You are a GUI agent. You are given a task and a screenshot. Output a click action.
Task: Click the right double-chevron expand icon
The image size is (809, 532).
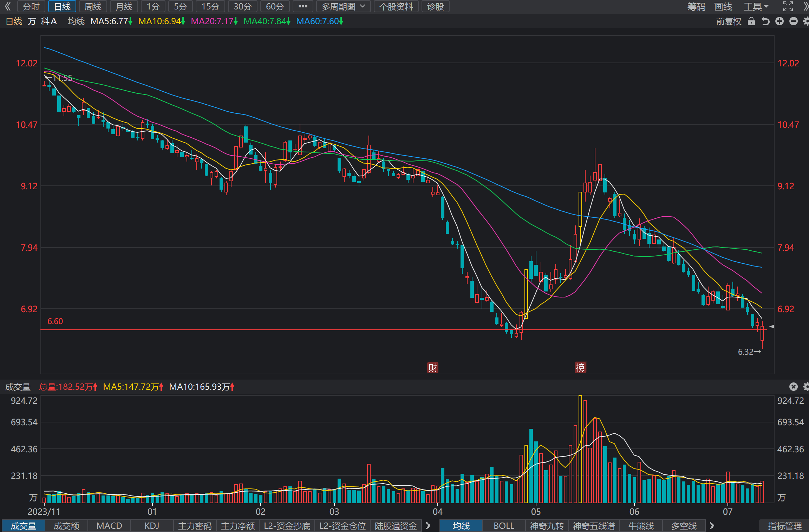805,6
